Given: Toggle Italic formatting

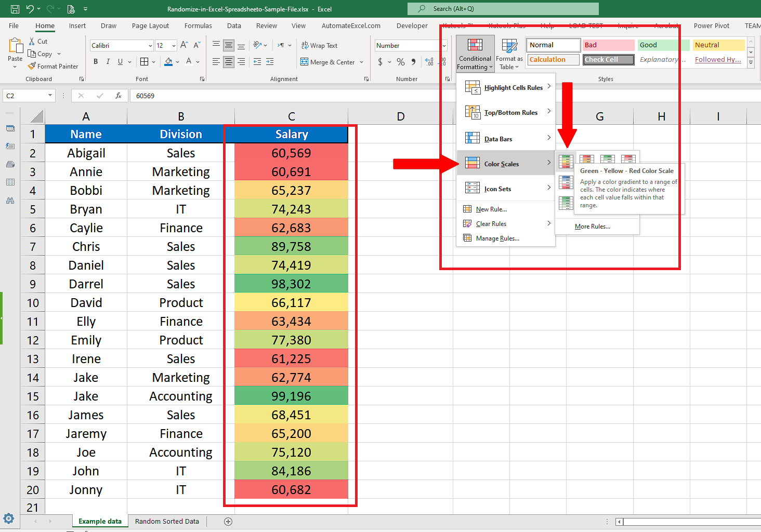Looking at the screenshot, I should point(108,62).
